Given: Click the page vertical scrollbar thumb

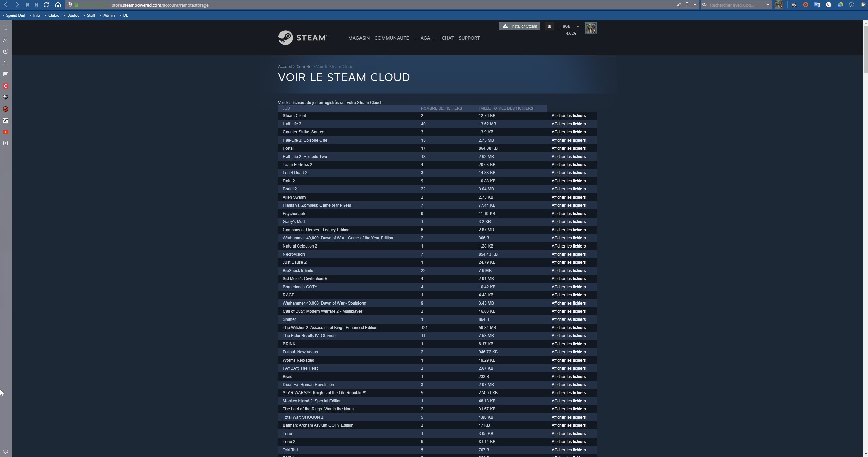Looking at the screenshot, I should click(x=865, y=49).
